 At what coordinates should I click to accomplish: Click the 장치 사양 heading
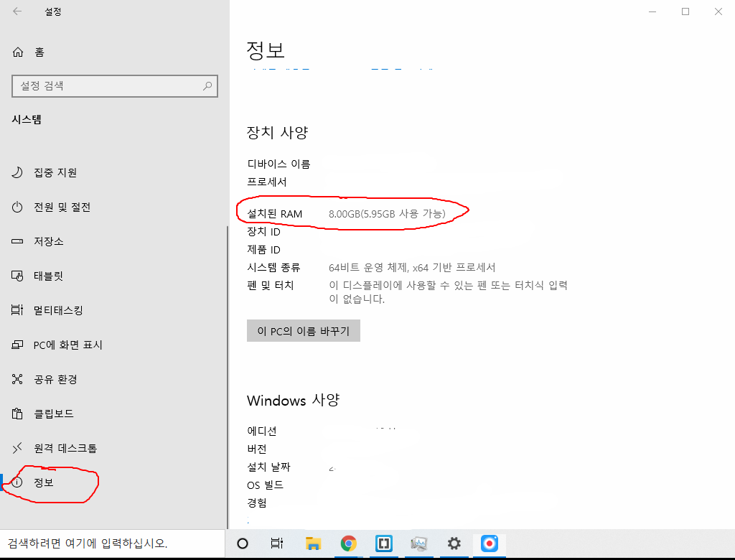pyautogui.click(x=277, y=132)
